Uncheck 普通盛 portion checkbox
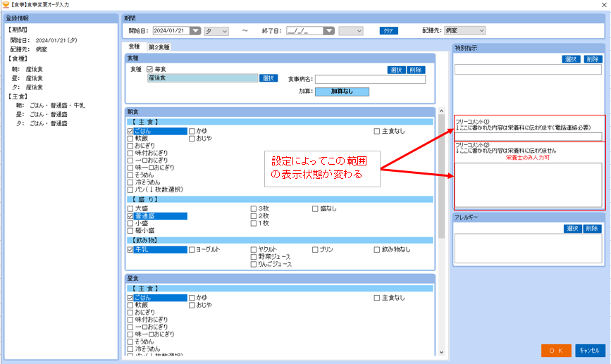This screenshot has width=611, height=364. pos(130,216)
